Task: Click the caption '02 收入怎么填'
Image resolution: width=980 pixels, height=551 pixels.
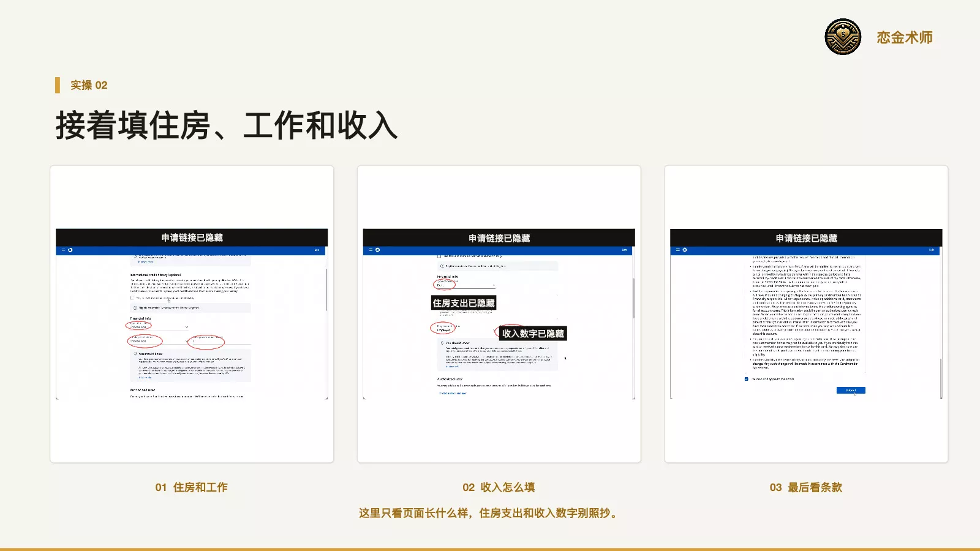Action: pos(499,487)
